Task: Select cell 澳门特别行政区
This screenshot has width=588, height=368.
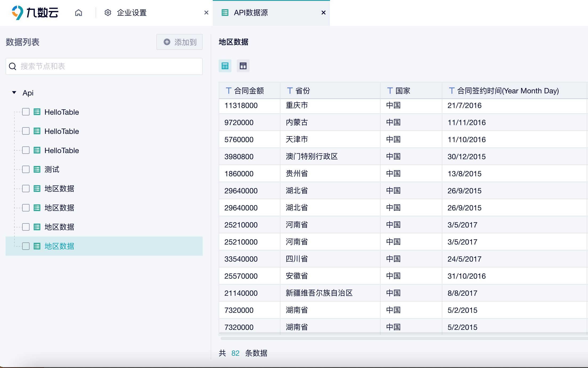Action: [330, 157]
